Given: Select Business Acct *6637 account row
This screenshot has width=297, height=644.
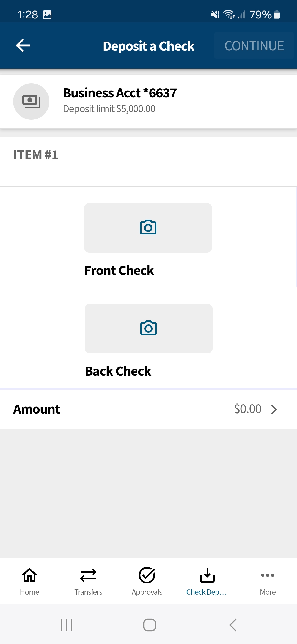Looking at the screenshot, I should pyautogui.click(x=148, y=102).
